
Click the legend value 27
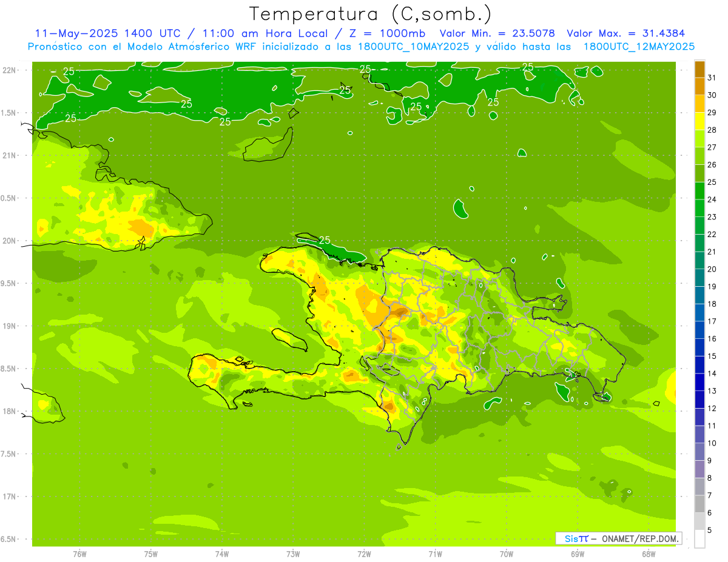pos(712,147)
